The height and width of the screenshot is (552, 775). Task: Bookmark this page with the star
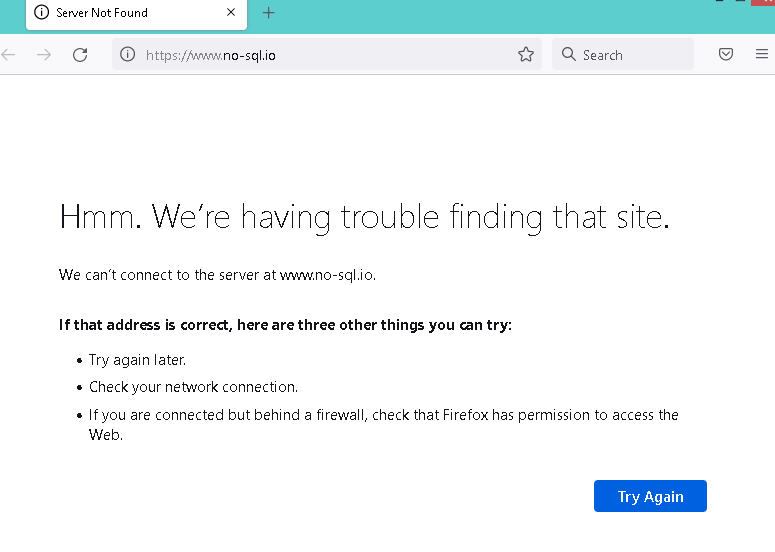click(526, 55)
